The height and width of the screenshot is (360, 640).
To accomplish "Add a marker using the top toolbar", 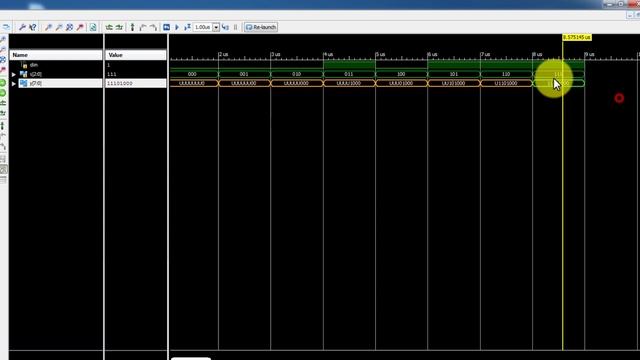I will coord(132,27).
